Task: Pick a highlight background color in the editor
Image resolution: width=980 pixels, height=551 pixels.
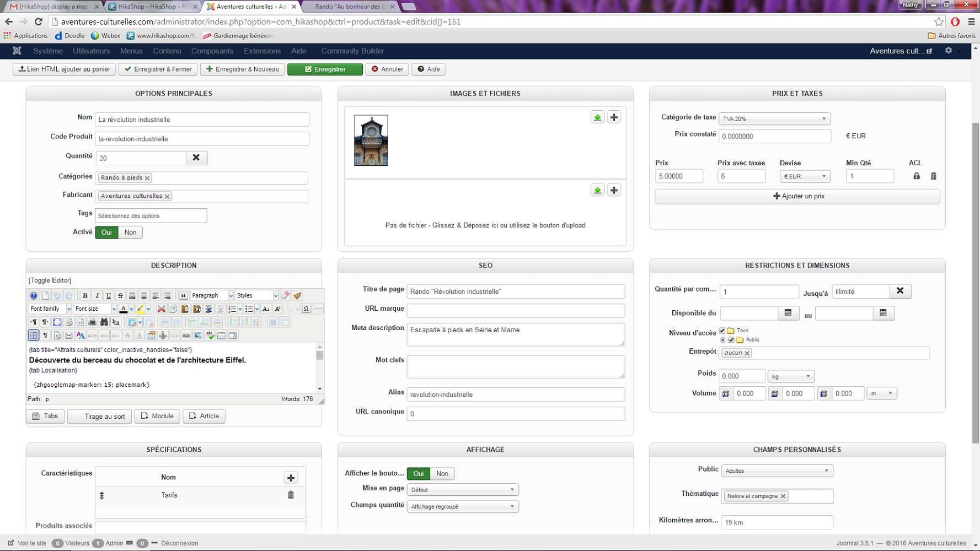Action: (141, 309)
